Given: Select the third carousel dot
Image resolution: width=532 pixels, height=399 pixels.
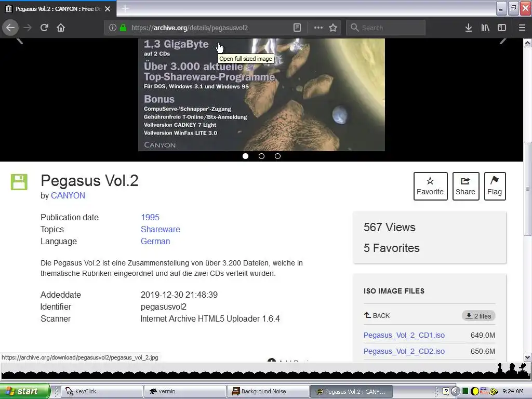Looking at the screenshot, I should click(277, 156).
